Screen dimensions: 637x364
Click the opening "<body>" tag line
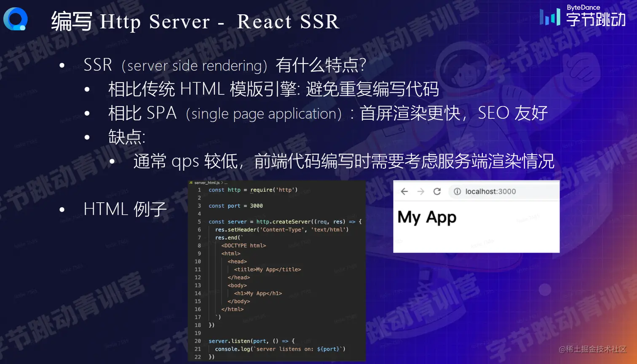[237, 286]
